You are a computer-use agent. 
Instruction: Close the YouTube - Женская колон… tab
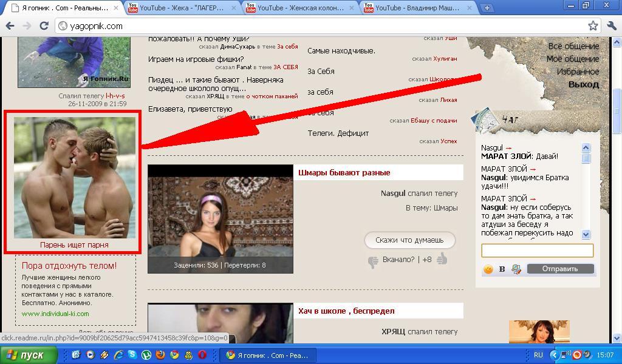click(352, 8)
